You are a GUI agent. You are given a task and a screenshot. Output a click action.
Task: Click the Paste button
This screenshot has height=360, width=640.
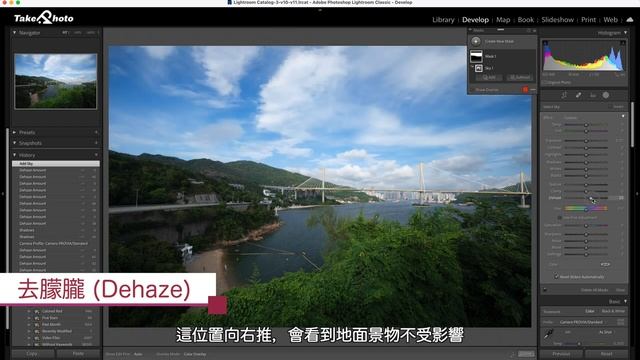(78, 353)
